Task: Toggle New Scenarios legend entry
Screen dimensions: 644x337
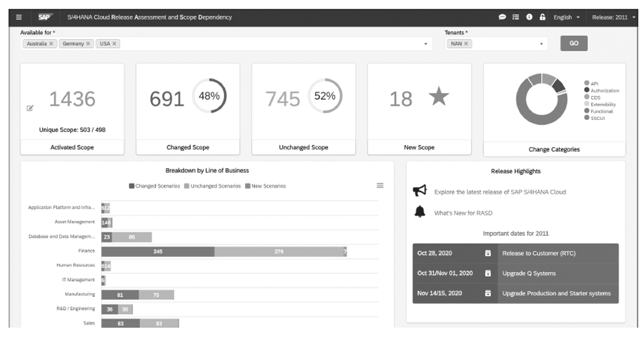Action: (265, 186)
